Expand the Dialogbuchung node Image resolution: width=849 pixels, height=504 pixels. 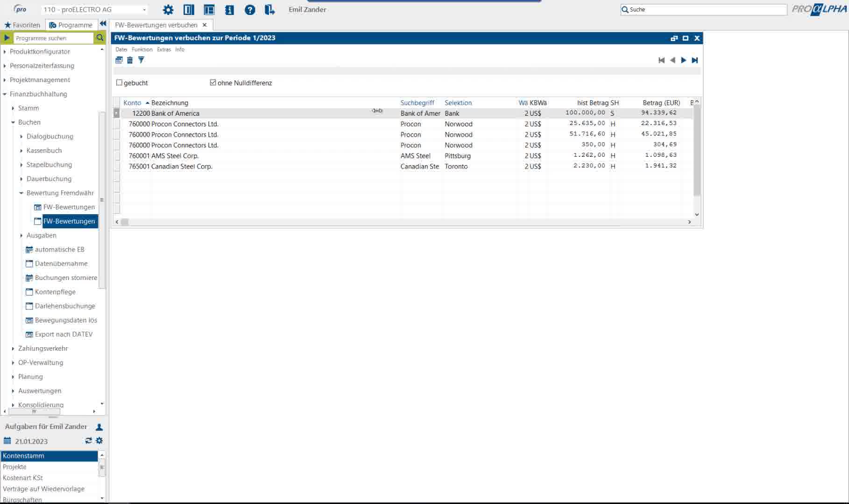point(21,136)
